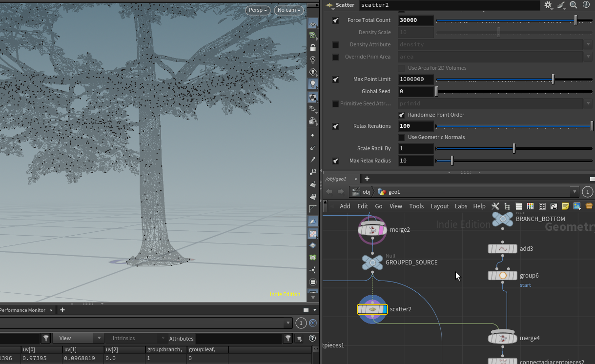Expand the View dropdown in geometry spreadsheet
595x364 pixels.
[78, 338]
